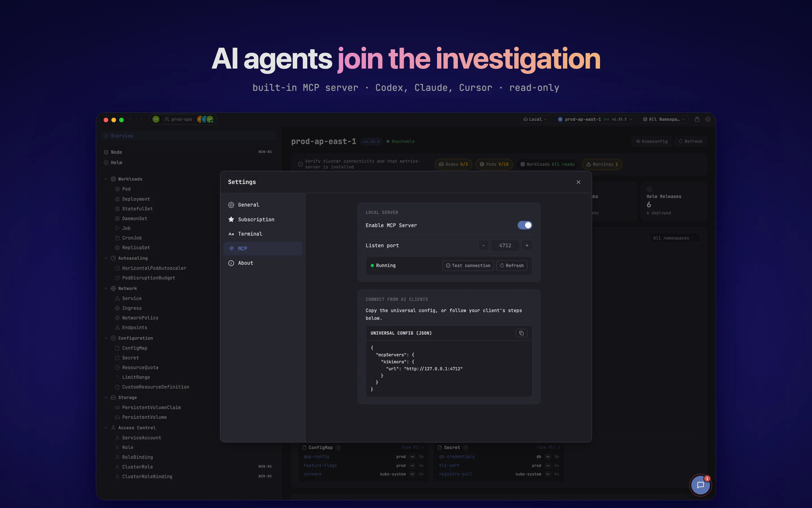Open the chat bubble with notification badge
The image size is (812, 508).
[x=700, y=485]
